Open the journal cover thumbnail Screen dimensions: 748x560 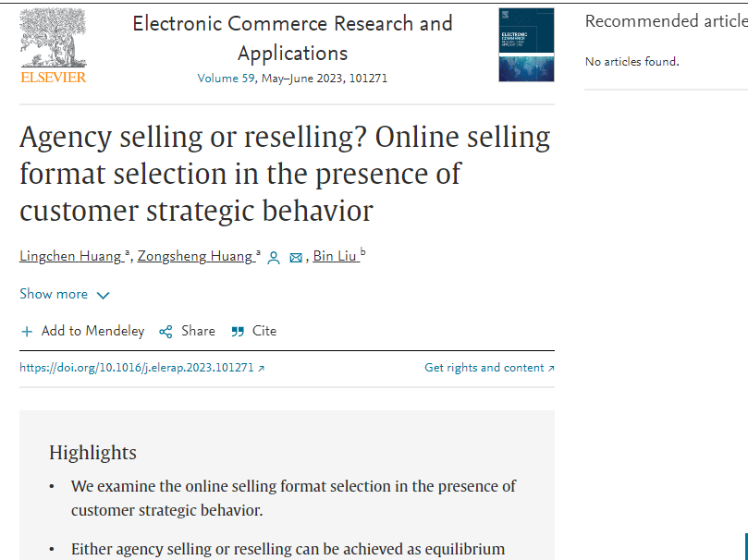coord(526,44)
